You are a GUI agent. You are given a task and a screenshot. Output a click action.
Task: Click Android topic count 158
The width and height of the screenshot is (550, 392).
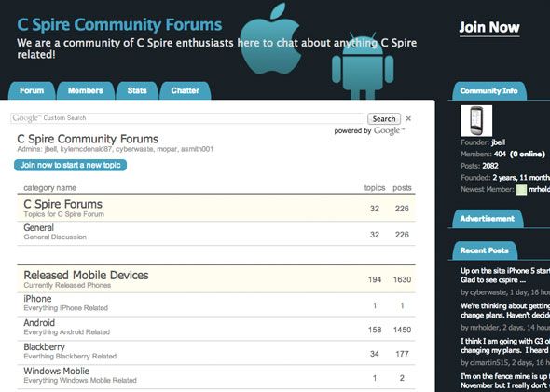375,330
